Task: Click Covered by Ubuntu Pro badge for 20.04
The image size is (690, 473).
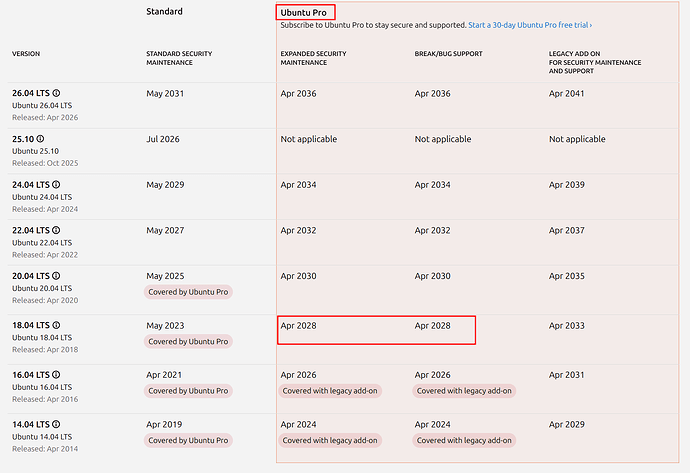Action: coord(188,292)
